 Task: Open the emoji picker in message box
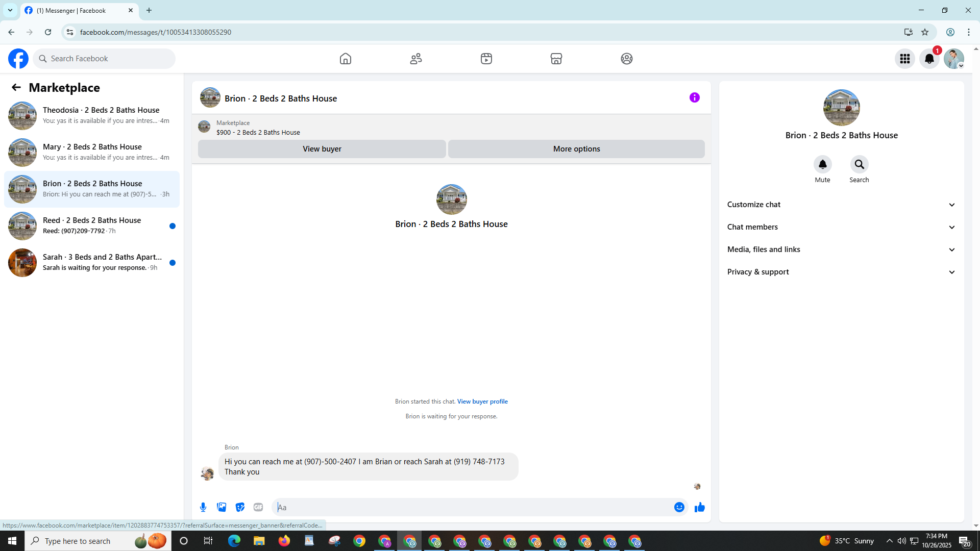pyautogui.click(x=679, y=507)
